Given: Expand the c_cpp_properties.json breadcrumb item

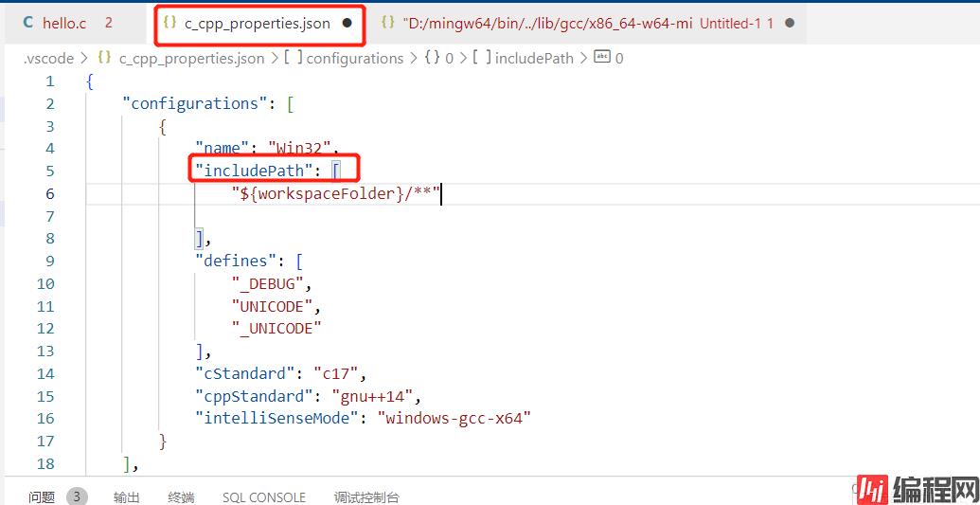Looking at the screenshot, I should pos(191,58).
